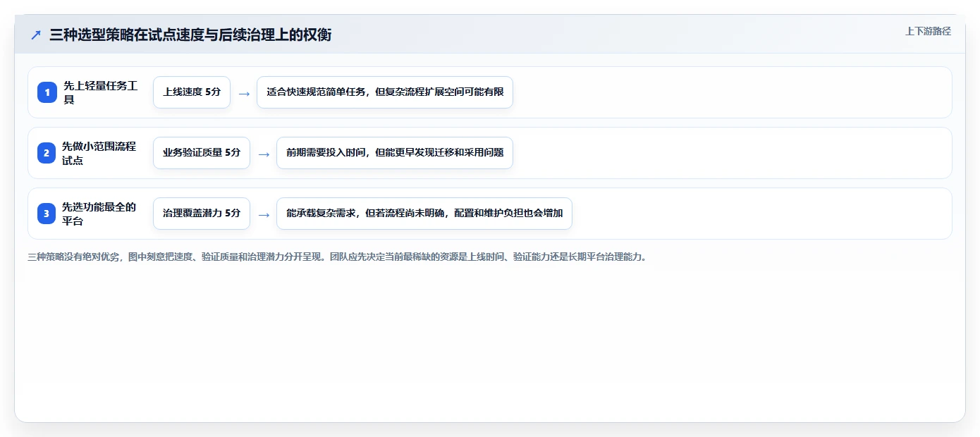Viewport: 980px width, 437px height.
Task: Click the note 前期需要投入时间，但能更早发现迁移和采用问题
Action: pos(395,153)
